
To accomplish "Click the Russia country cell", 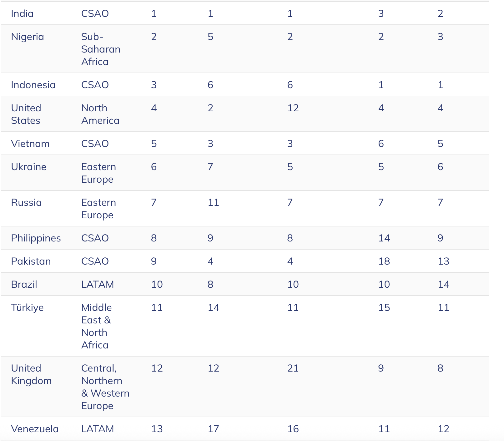I will [x=26, y=202].
